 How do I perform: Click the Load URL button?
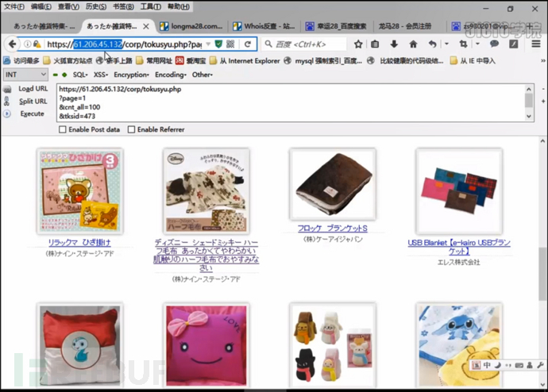[33, 89]
